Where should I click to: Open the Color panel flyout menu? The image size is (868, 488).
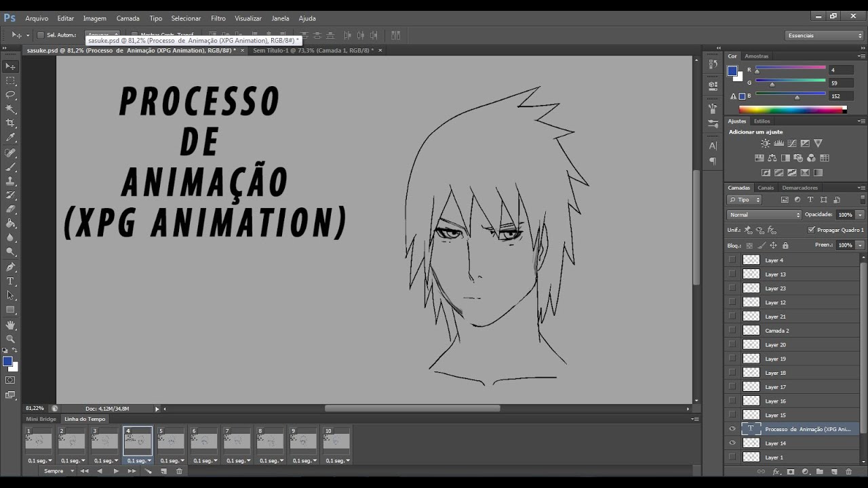(x=862, y=56)
